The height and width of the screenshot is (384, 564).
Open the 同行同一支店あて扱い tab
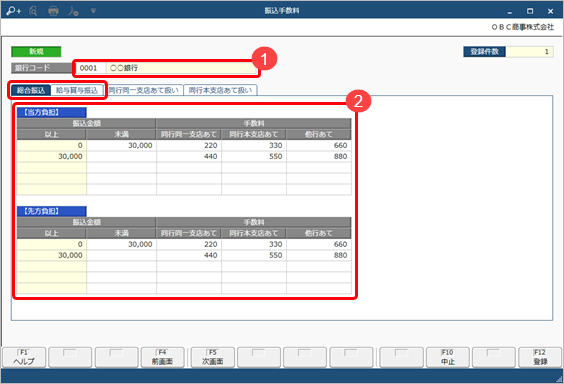[x=144, y=90]
